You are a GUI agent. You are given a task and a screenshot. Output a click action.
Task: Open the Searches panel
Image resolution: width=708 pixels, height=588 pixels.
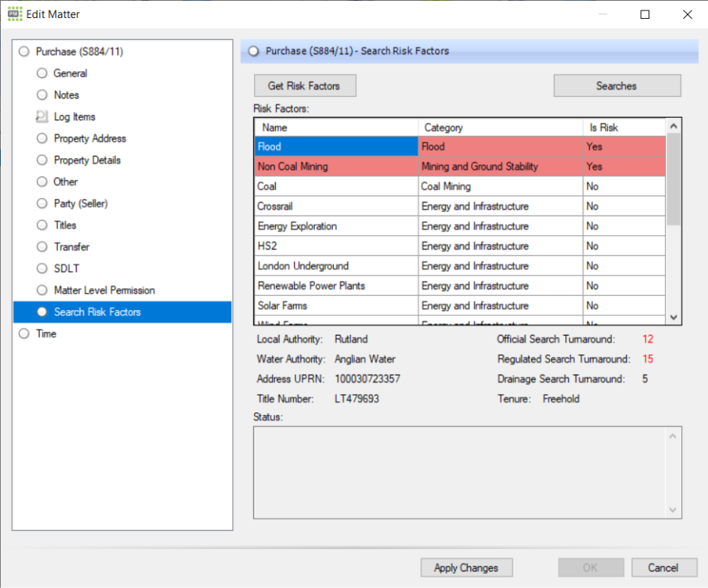[x=616, y=86]
